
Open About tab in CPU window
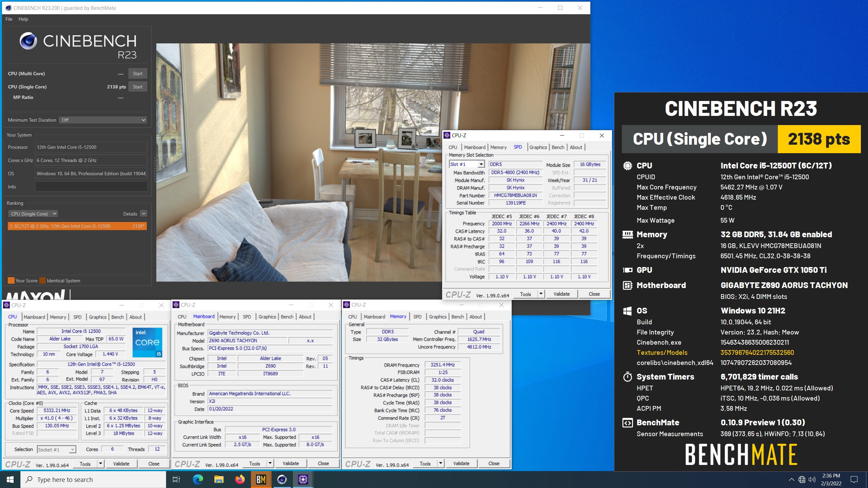point(136,317)
